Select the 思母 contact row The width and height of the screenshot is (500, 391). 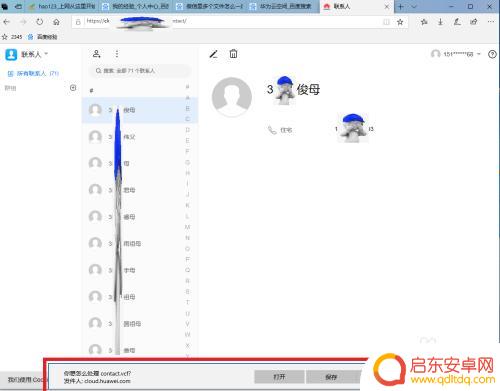tap(140, 190)
